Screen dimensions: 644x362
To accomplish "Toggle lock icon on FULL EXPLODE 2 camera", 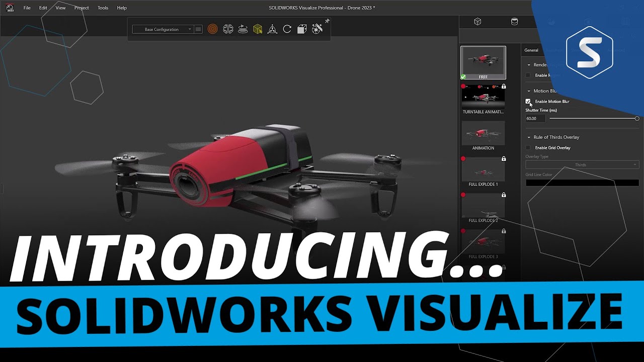I will point(504,195).
